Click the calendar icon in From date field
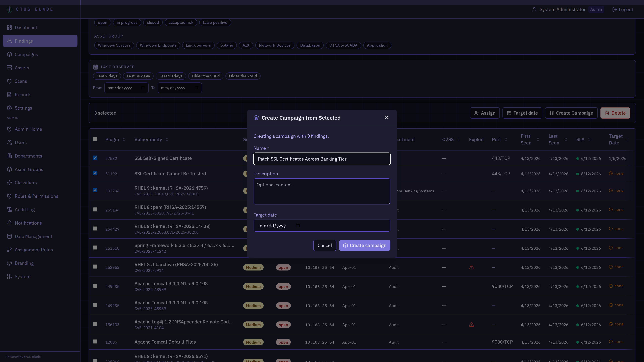Viewport: 644px width, 362px height. [143, 88]
